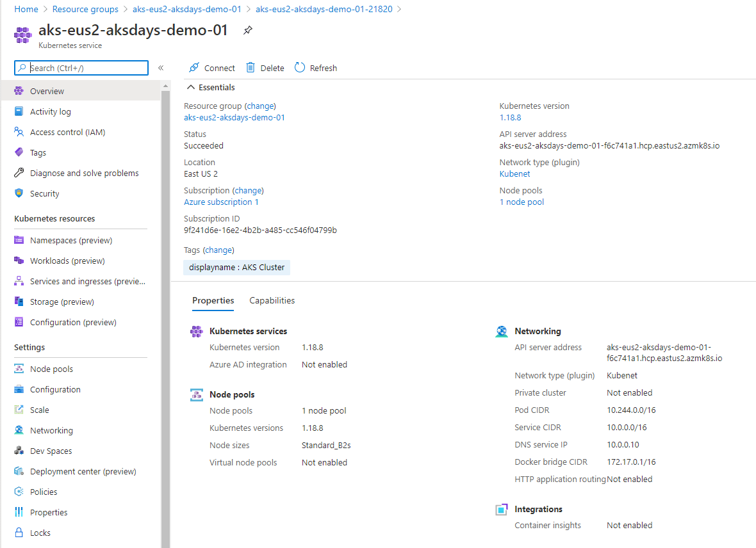Viewport: 756px width, 548px height.
Task: Open resource group aks-eus2-aksdays-demo-01 link in Essentials
Action: coord(234,118)
